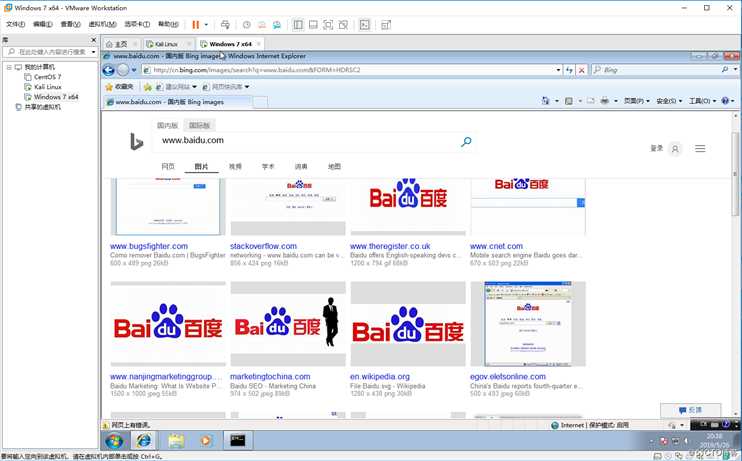Open the 收藏夹 favorites button
742x461 pixels.
(x=119, y=87)
